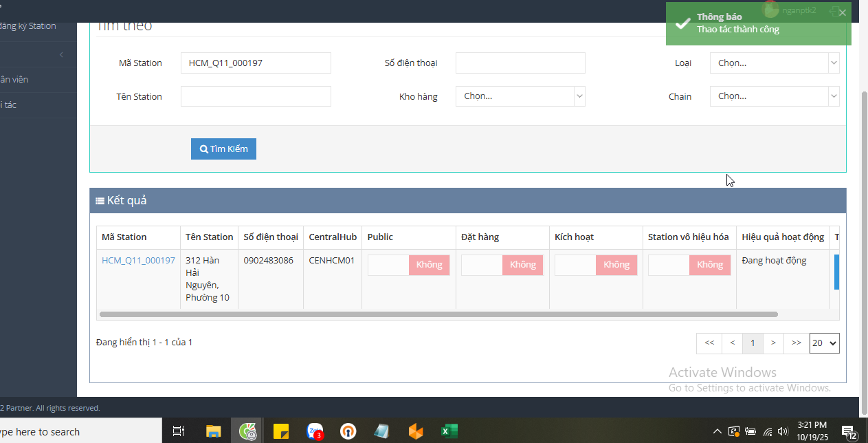The height and width of the screenshot is (443, 868).
Task: Focus the Mã Station input field
Action: tap(256, 63)
